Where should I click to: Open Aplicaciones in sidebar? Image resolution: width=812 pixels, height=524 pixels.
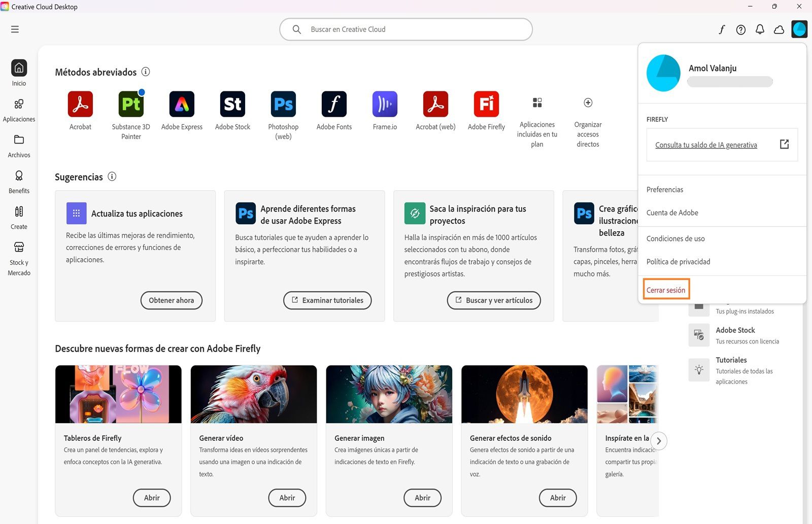[x=19, y=110]
